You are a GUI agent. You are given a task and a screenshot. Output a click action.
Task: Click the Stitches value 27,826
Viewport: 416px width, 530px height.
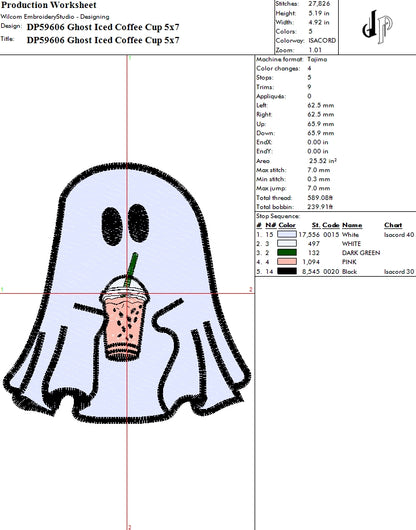[319, 4]
